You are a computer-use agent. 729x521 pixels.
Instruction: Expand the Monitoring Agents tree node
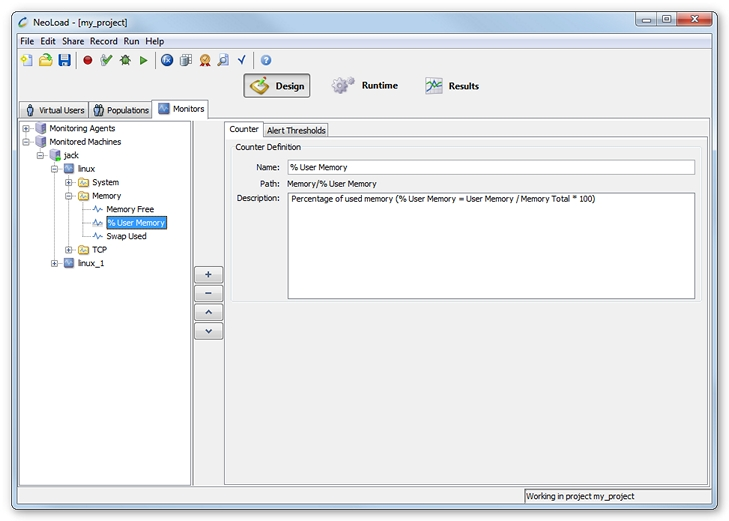26,129
